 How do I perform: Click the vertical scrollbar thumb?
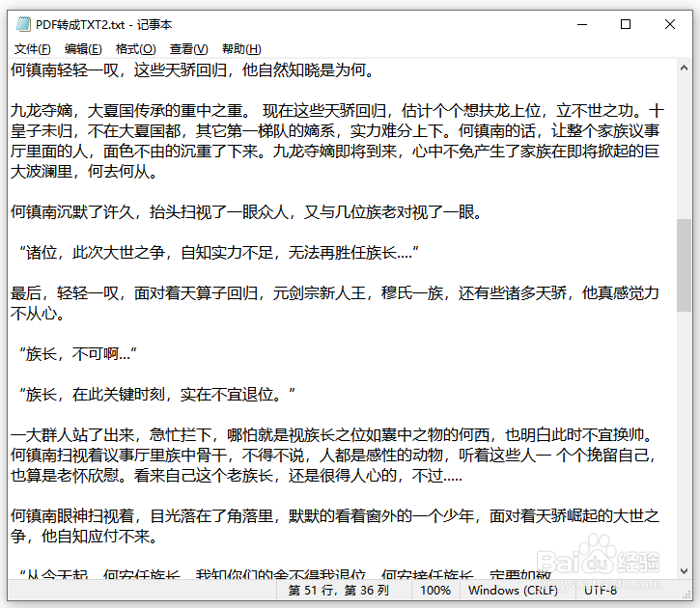click(x=684, y=265)
